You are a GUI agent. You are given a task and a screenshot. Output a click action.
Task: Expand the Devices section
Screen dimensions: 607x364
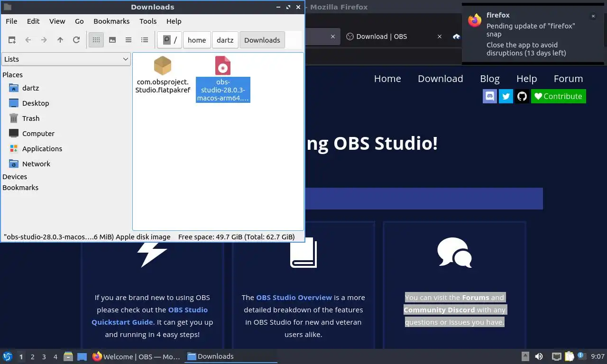15,177
